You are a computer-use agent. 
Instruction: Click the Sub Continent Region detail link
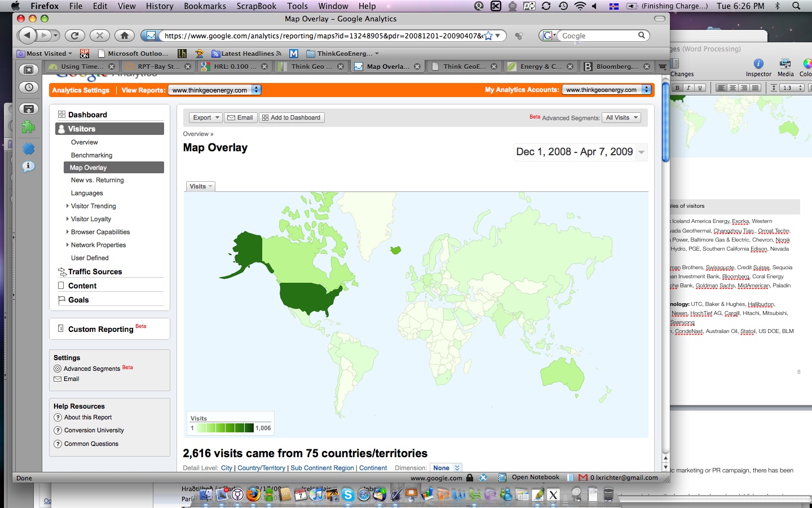322,468
